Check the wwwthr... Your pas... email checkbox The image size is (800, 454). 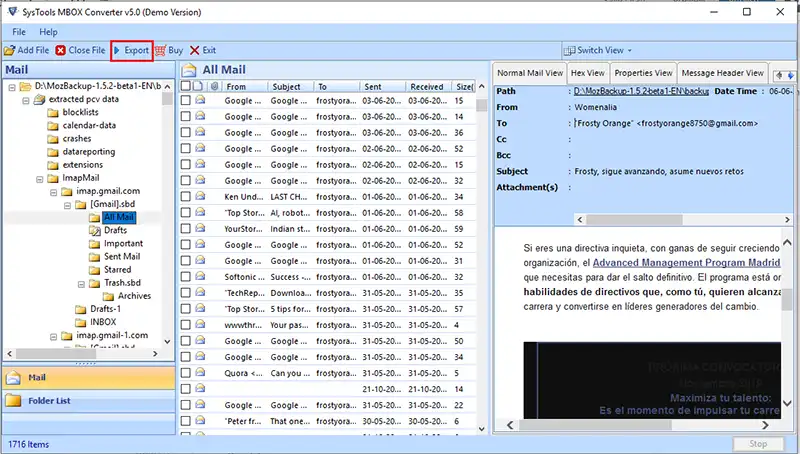[186, 325]
